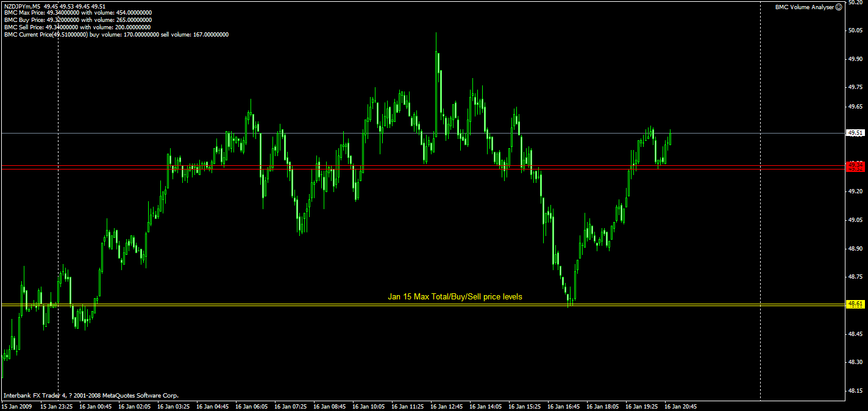The height and width of the screenshot is (411, 868).
Task: Click the 16 Jan 20:45 time label
Action: click(681, 406)
